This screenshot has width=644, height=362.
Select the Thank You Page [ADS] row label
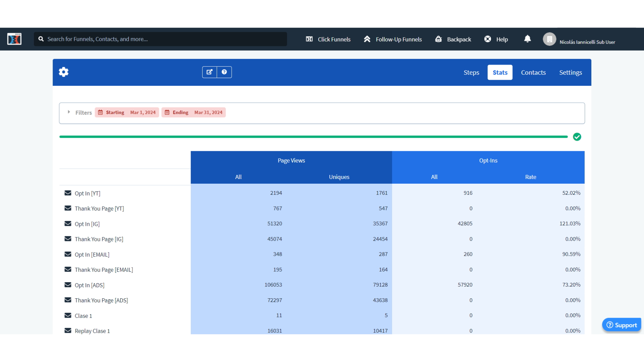[x=101, y=300]
